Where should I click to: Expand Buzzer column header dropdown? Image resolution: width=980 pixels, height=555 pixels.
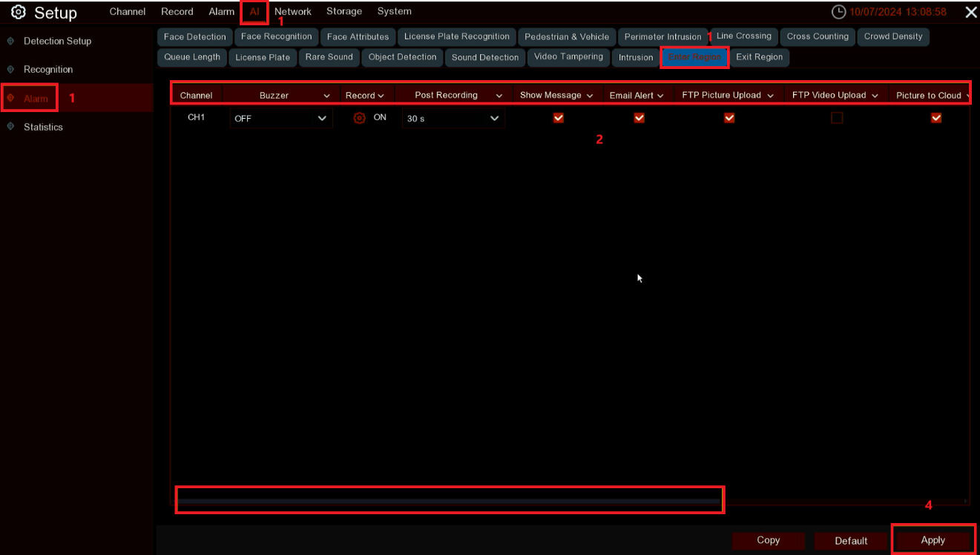tap(326, 96)
